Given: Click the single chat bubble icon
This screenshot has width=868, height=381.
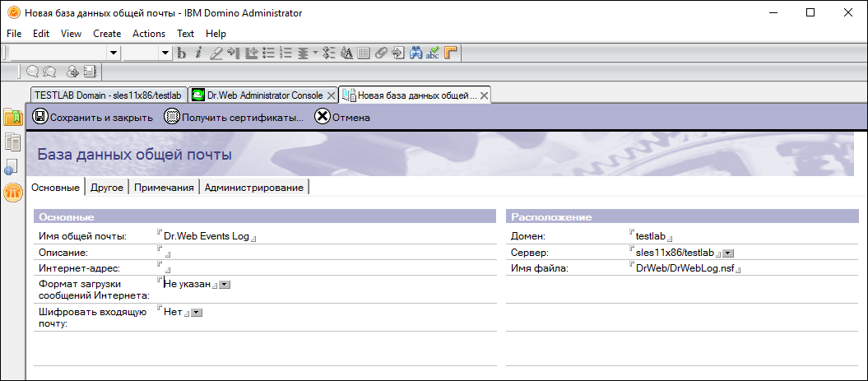Looking at the screenshot, I should coord(33,71).
